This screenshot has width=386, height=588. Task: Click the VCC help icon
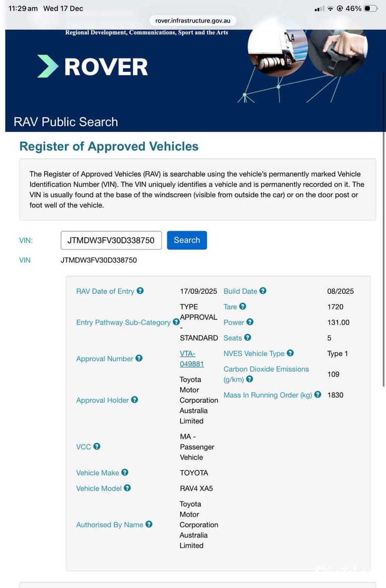(x=96, y=446)
